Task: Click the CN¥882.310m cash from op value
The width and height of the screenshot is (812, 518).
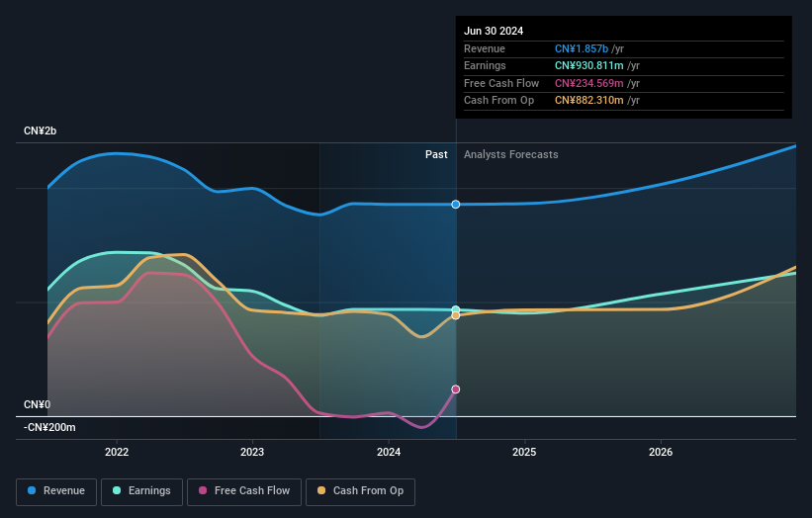Action: click(x=589, y=101)
